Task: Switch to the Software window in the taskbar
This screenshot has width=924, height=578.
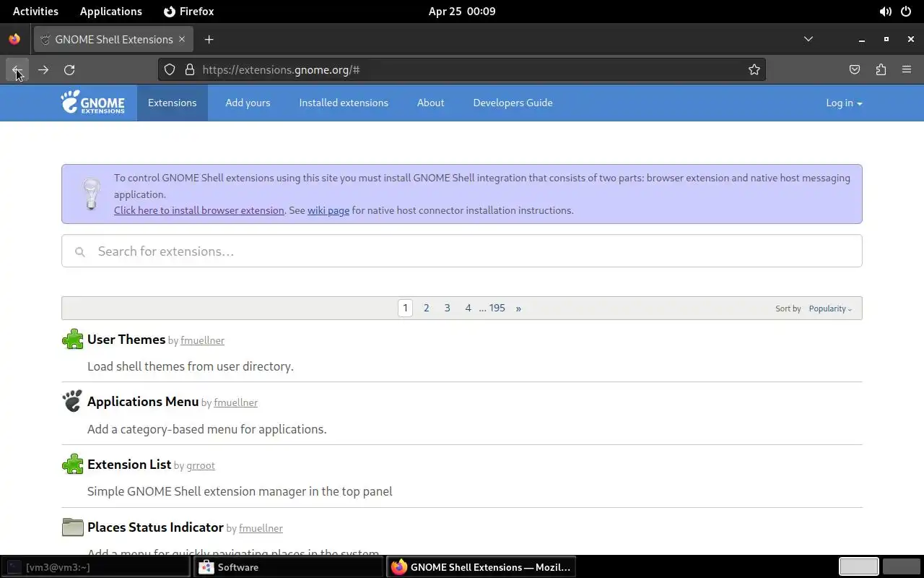Action: tap(290, 567)
